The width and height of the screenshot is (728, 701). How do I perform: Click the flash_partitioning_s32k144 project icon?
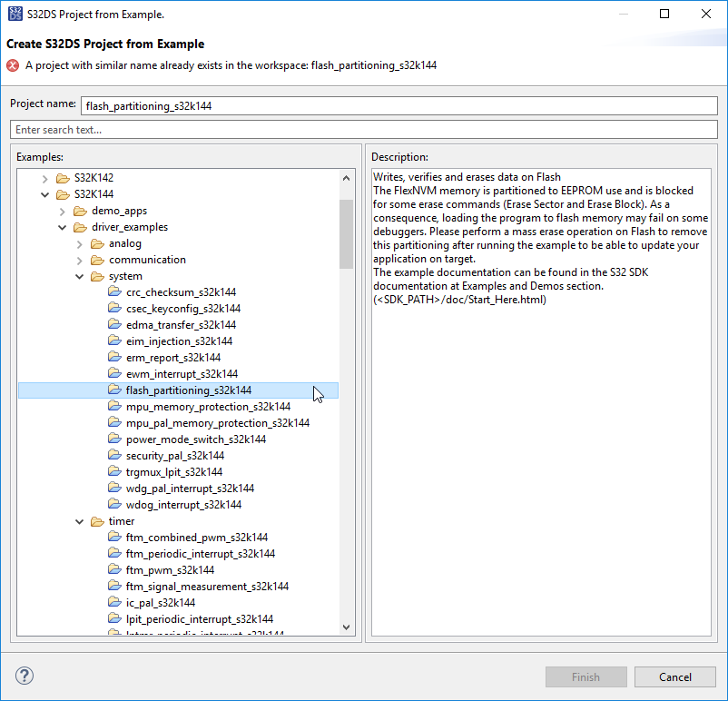(114, 390)
